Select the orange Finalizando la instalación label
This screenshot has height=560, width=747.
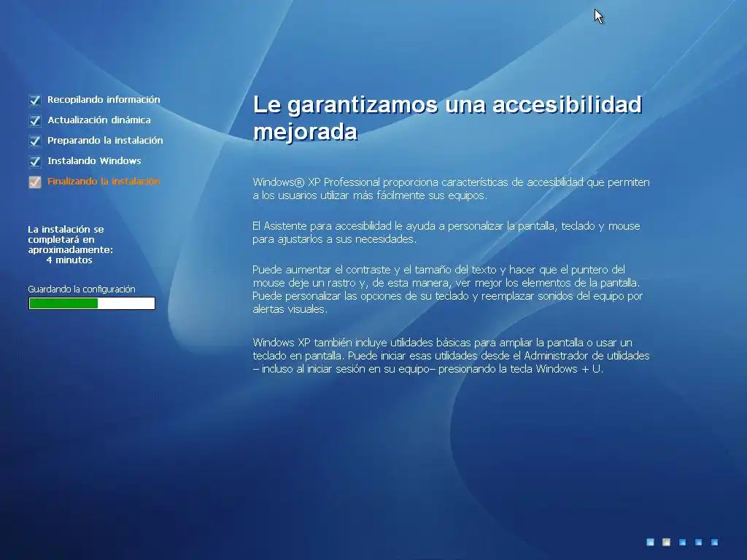point(104,182)
